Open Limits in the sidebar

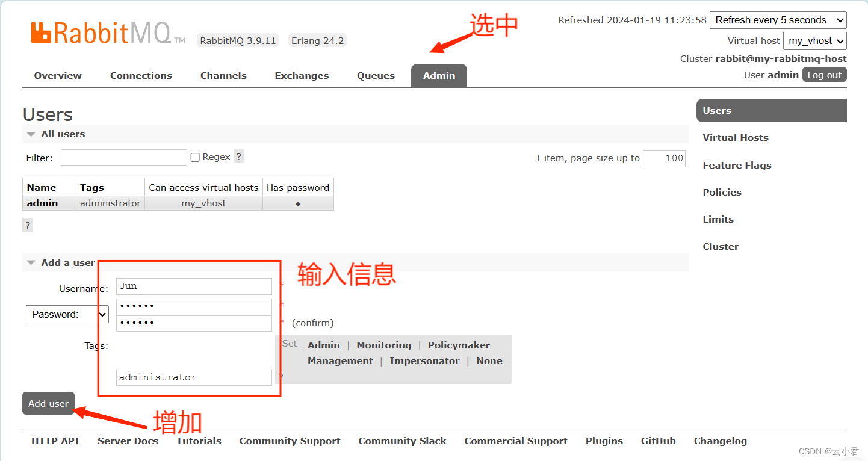(718, 219)
